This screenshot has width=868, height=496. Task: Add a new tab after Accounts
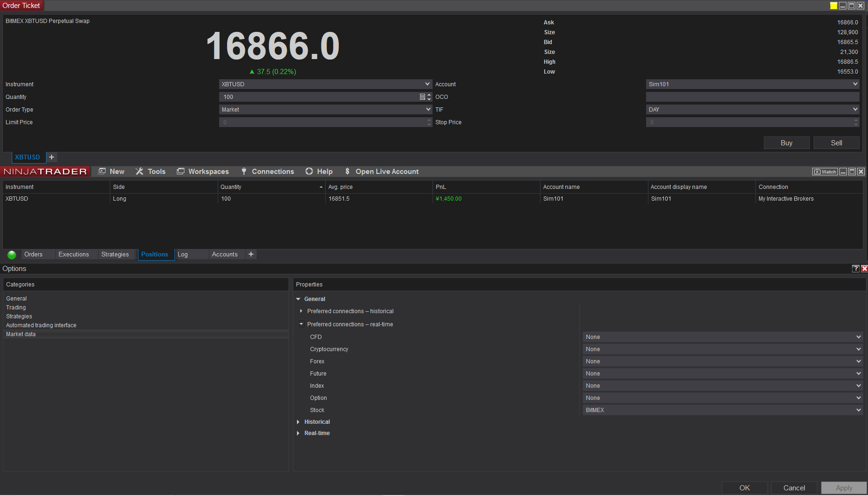251,254
